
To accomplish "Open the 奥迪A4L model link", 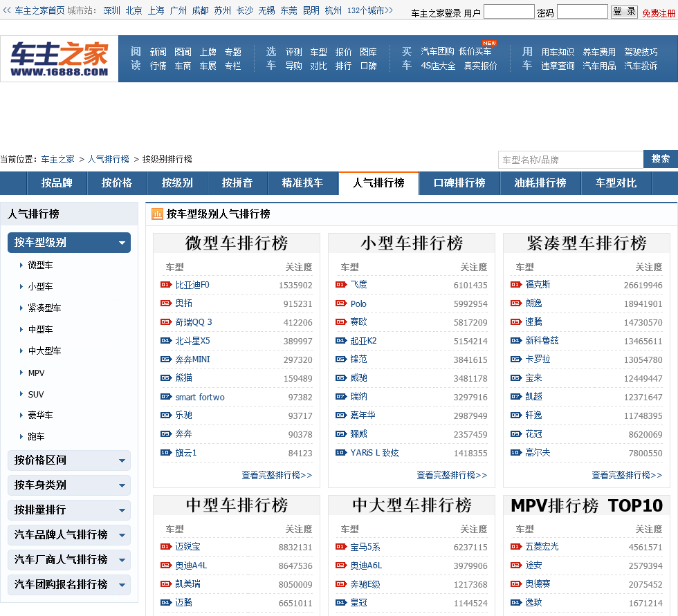I will 191,566.
